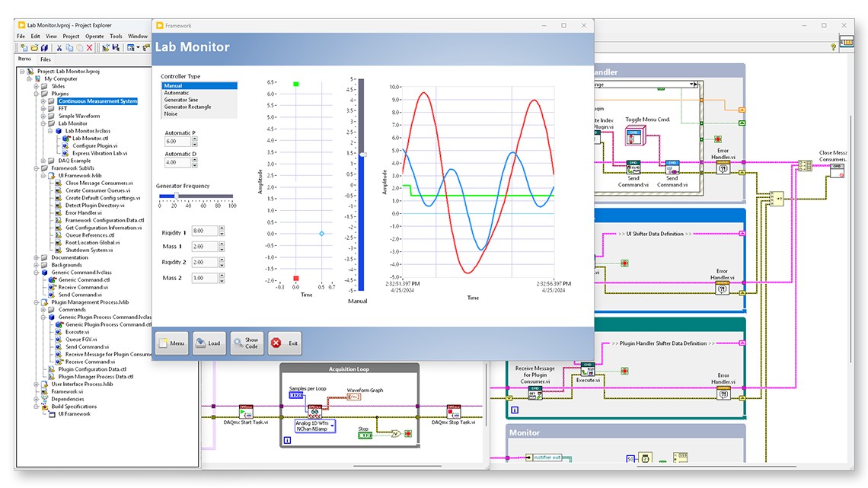
Task: Switch to the Items tab in Project Explorer
Action: pos(24,59)
